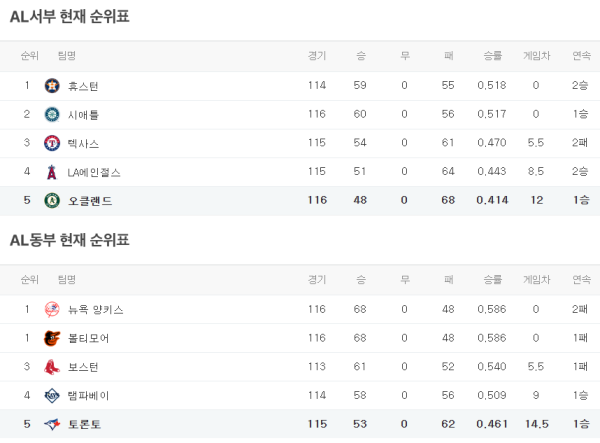Click the New York Yankees logo
Screen dimensions: 600x443
click(x=52, y=310)
